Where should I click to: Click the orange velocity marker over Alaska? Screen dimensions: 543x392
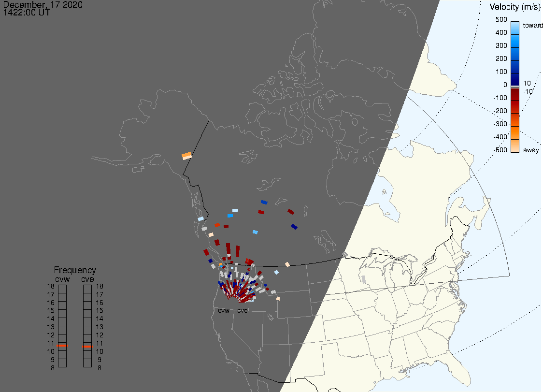[x=186, y=156]
